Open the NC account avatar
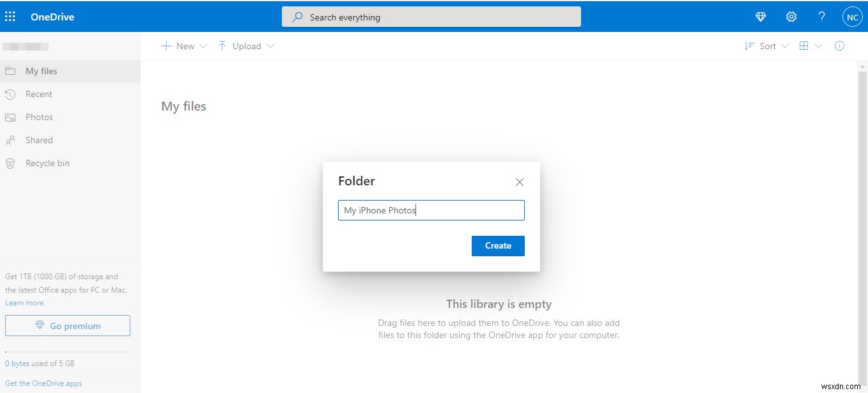This screenshot has width=868, height=393. coord(852,16)
